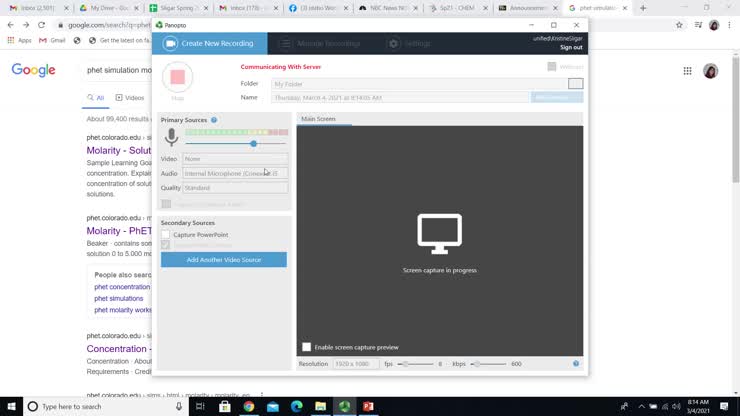
Task: Expand the Quality dropdown
Action: (235, 188)
